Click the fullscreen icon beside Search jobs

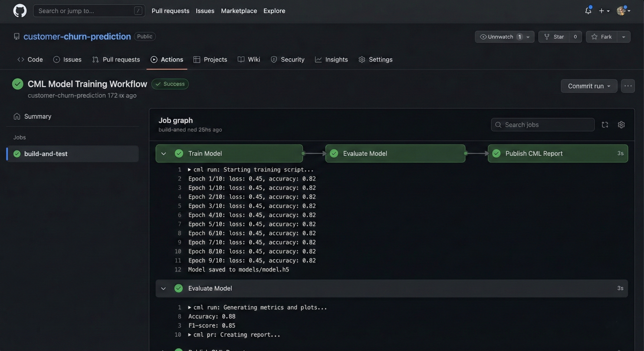coord(605,125)
